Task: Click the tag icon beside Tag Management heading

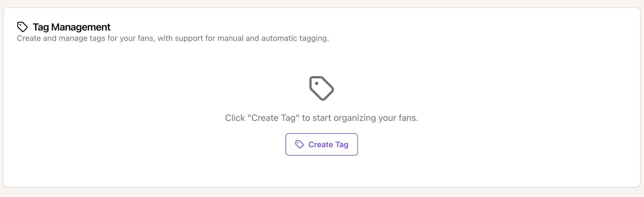Action: [x=22, y=27]
